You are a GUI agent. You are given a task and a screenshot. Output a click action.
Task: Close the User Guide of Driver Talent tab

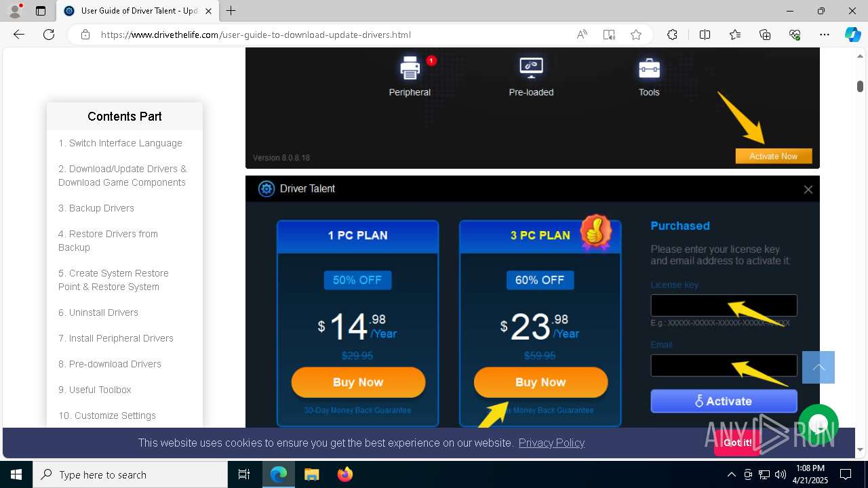point(208,11)
